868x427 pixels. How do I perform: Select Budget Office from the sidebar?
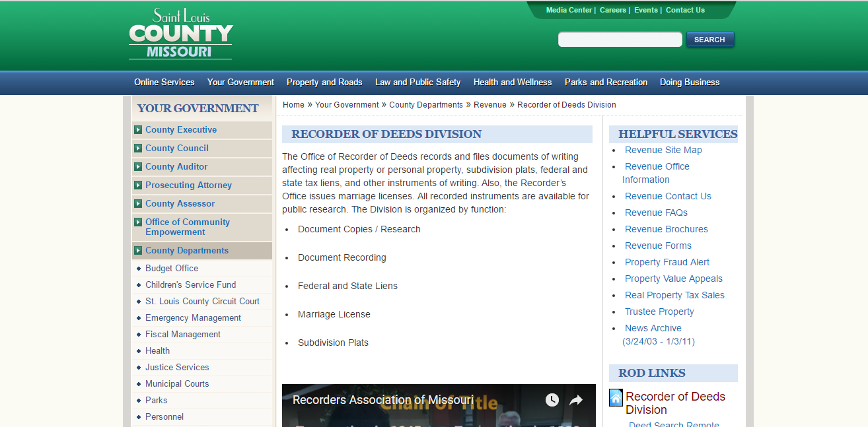coord(172,268)
